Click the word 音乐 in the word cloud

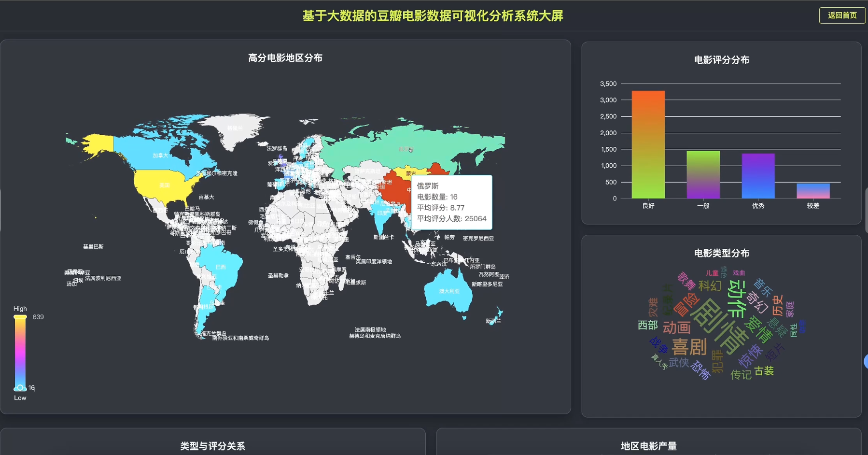point(763,287)
